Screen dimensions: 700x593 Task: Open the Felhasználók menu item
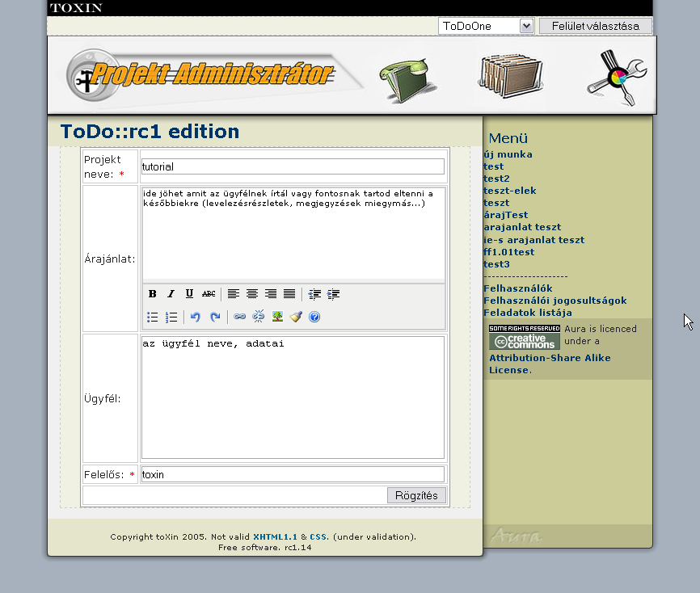518,288
